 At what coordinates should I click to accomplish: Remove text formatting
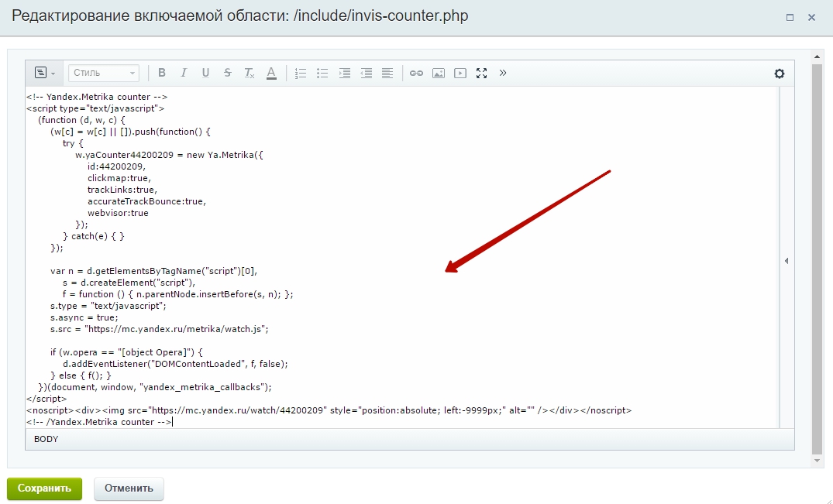pos(250,73)
